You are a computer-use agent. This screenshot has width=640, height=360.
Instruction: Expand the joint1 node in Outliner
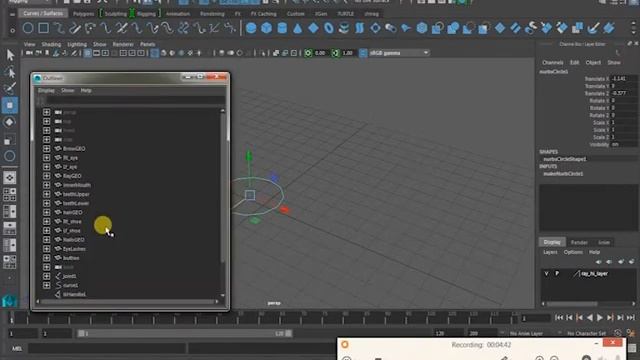tap(47, 276)
